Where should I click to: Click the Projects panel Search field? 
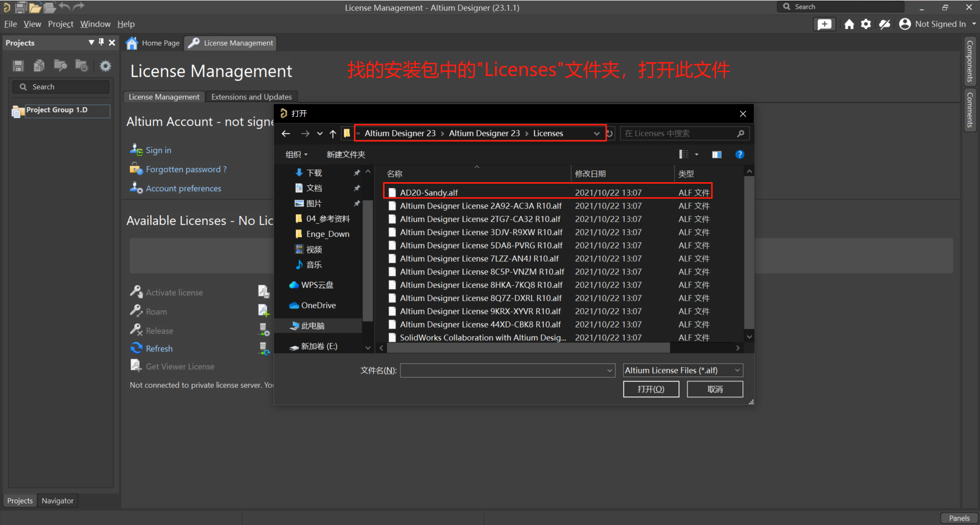pos(61,87)
